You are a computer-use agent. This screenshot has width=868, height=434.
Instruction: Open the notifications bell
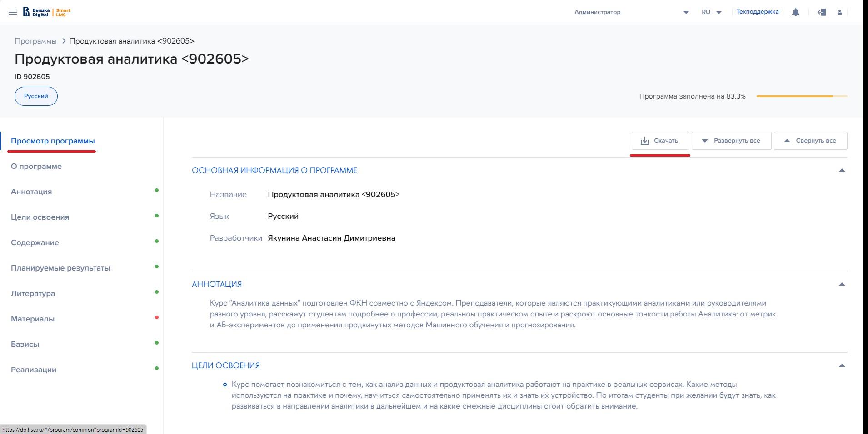[795, 12]
